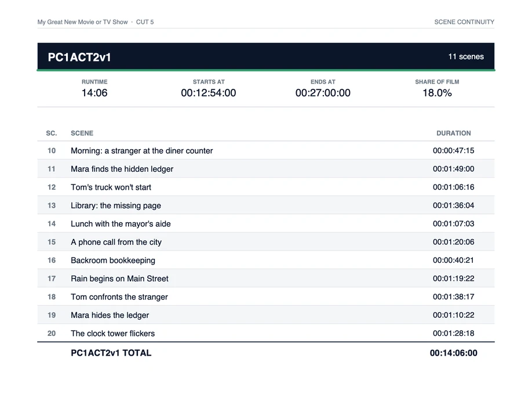
Task: Click scene number '11' in the SC. column
Action: pos(52,169)
